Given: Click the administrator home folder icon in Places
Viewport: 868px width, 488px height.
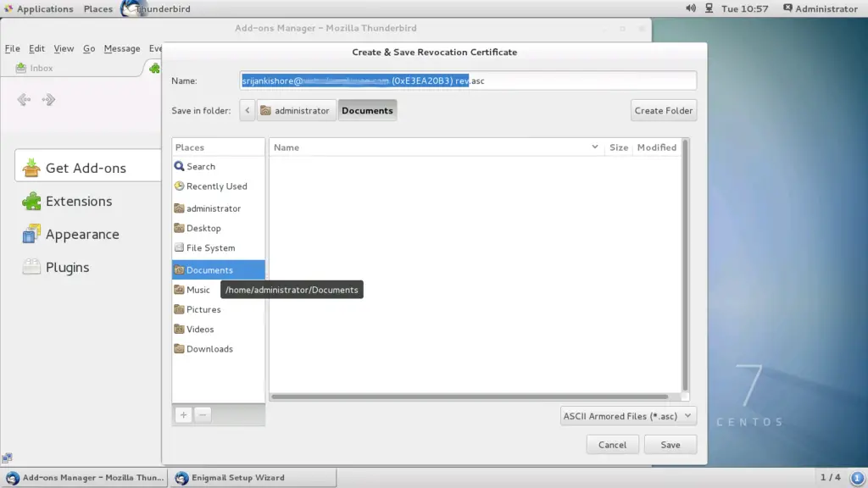Looking at the screenshot, I should tap(179, 208).
